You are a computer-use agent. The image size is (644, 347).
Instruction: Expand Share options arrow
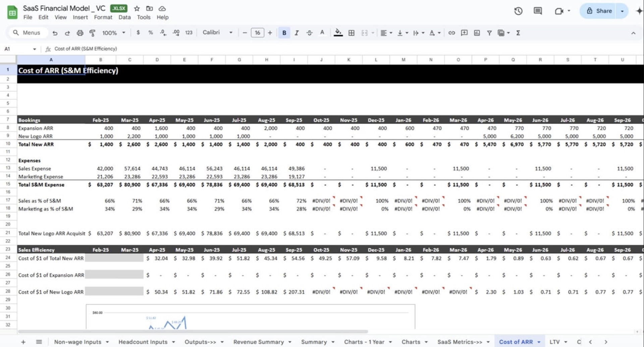(x=622, y=11)
